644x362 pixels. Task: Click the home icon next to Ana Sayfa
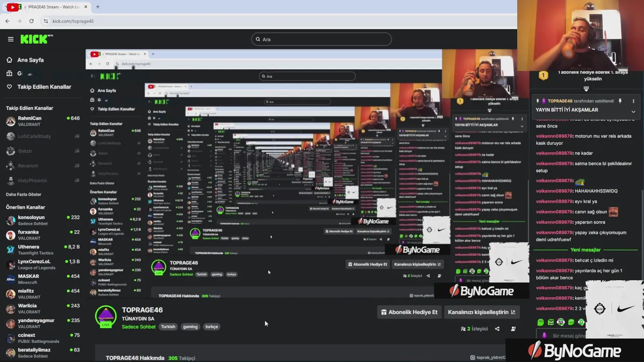[x=9, y=60]
